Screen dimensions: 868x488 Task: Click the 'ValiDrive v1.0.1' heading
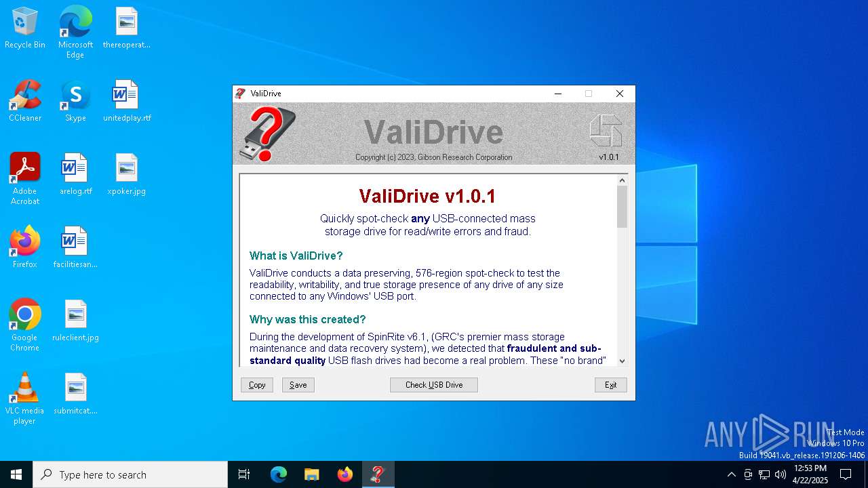pyautogui.click(x=427, y=197)
